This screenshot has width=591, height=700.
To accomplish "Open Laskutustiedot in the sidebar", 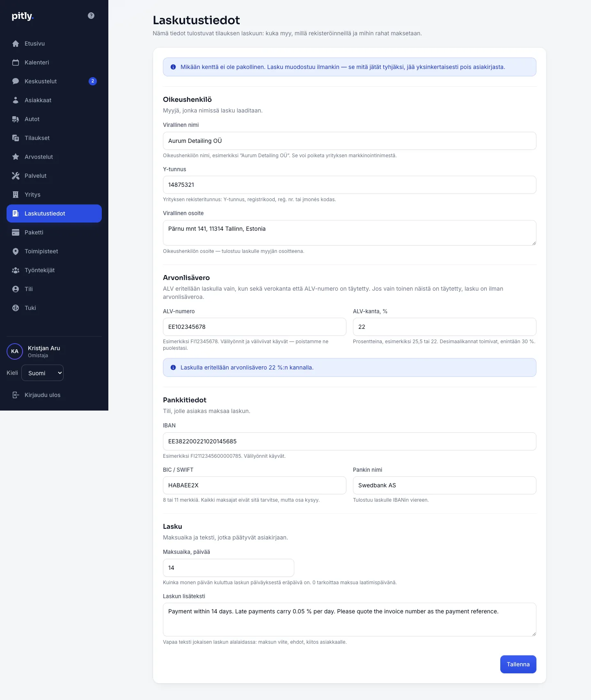I will (x=54, y=213).
